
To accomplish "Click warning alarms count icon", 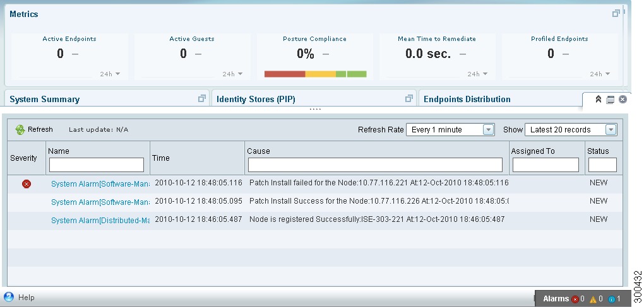I will (x=593, y=299).
